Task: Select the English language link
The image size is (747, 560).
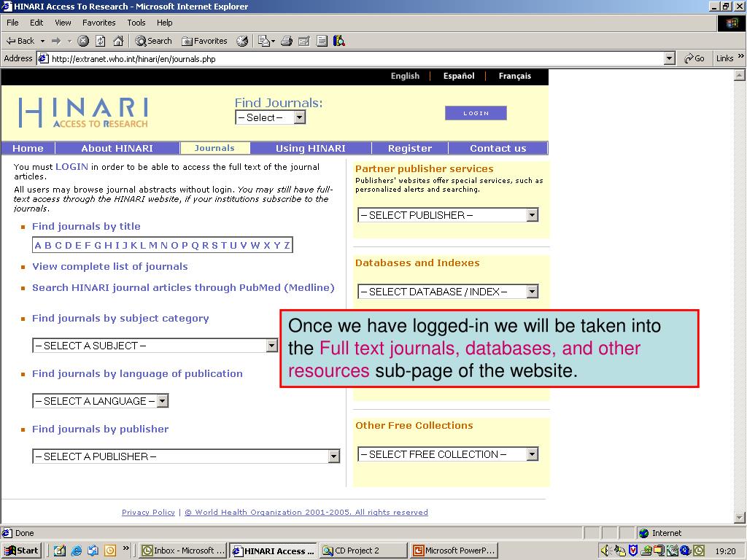Action: [405, 76]
